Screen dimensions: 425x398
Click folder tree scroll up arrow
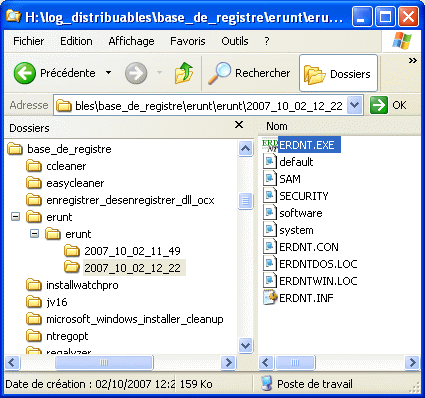[x=246, y=148]
